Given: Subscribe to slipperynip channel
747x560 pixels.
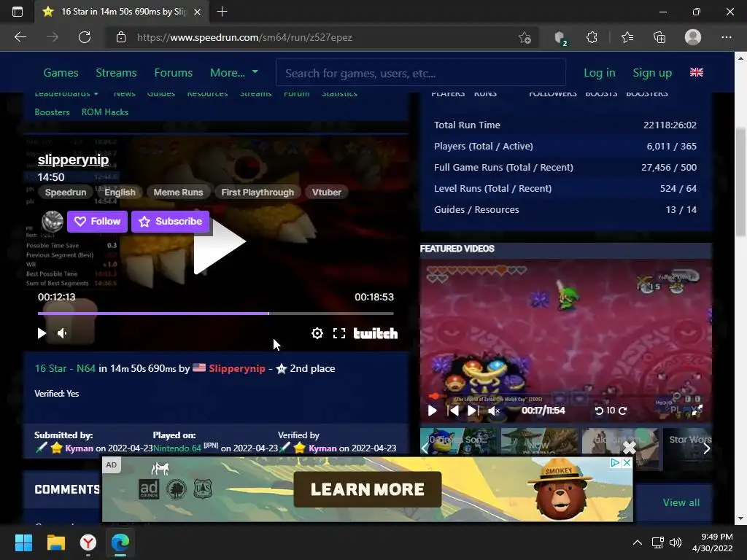Looking at the screenshot, I should 170,222.
